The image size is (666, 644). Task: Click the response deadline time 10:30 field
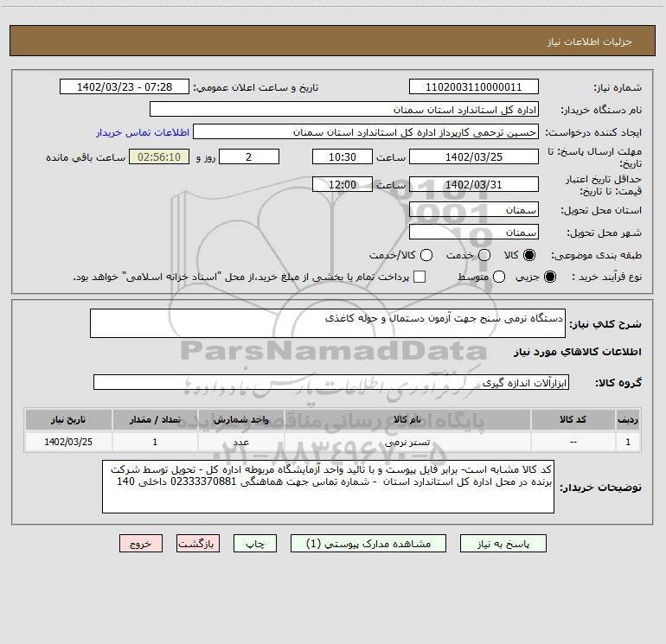[x=343, y=156]
